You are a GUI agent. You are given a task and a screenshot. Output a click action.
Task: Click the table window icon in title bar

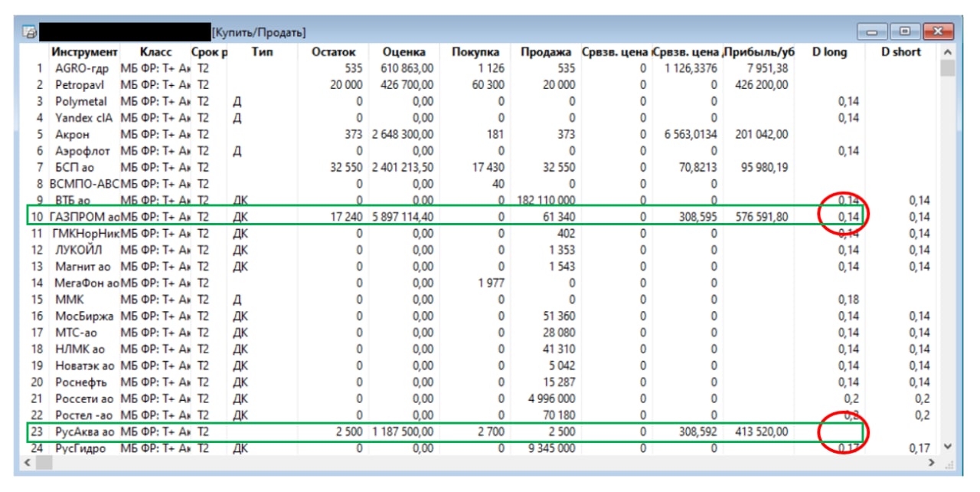(30, 33)
